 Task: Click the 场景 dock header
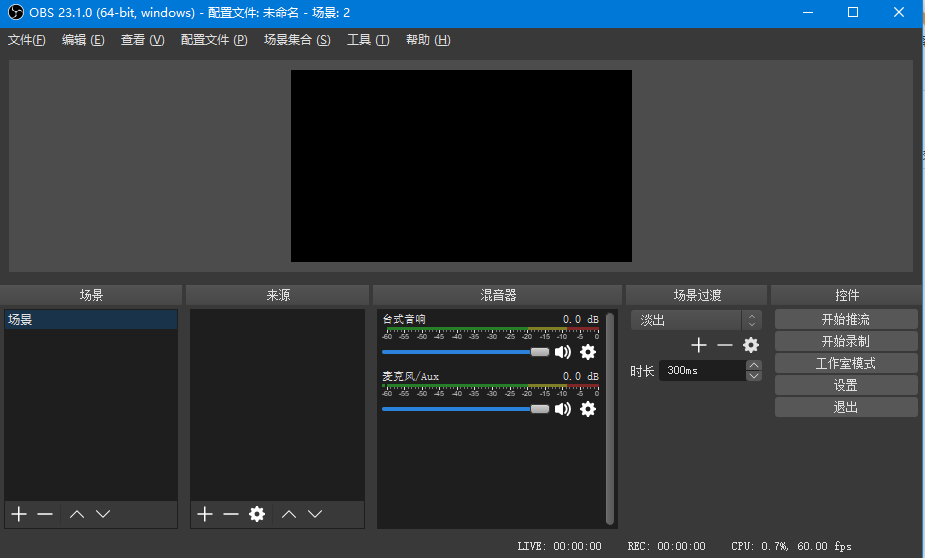click(91, 295)
